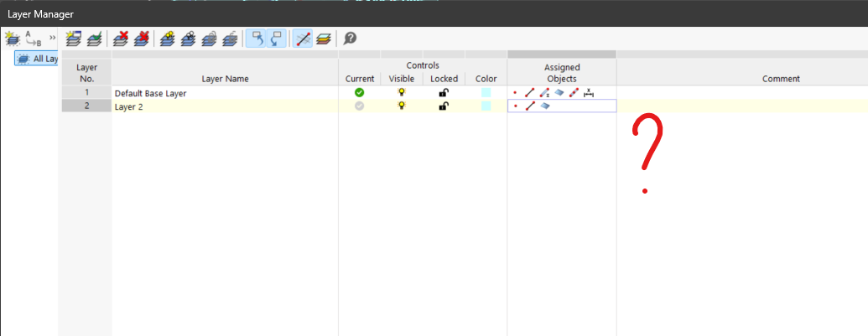Toggle lock for Default Base Layer
Image resolution: width=868 pixels, height=336 pixels.
[444, 93]
